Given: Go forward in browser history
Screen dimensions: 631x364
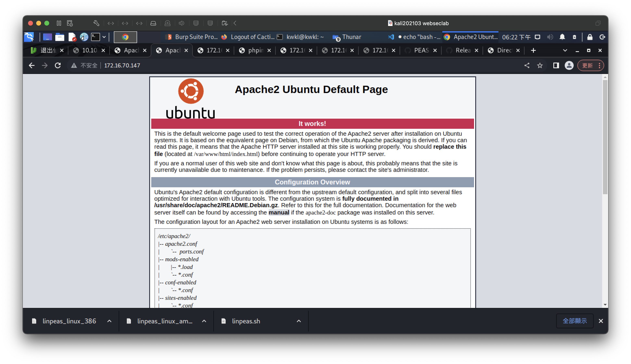Looking at the screenshot, I should coord(45,65).
